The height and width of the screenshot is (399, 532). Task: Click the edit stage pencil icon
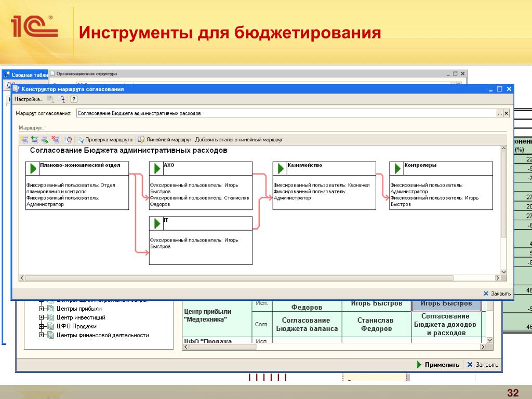[45, 139]
